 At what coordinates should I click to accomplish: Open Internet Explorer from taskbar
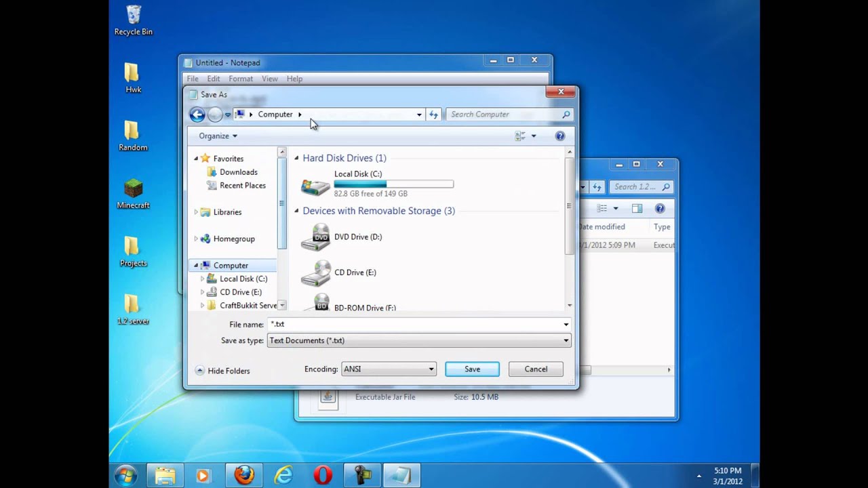(283, 475)
